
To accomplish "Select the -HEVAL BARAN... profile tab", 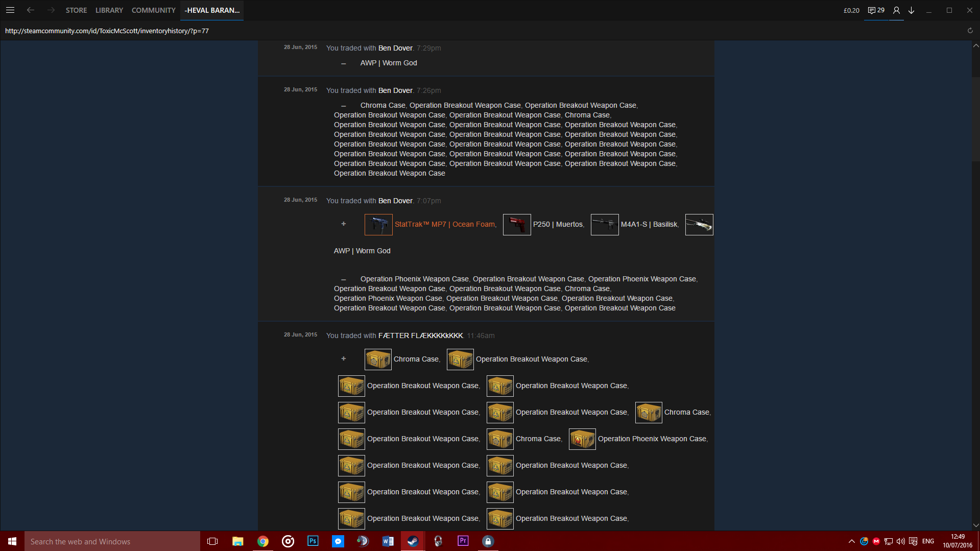I will point(212,10).
